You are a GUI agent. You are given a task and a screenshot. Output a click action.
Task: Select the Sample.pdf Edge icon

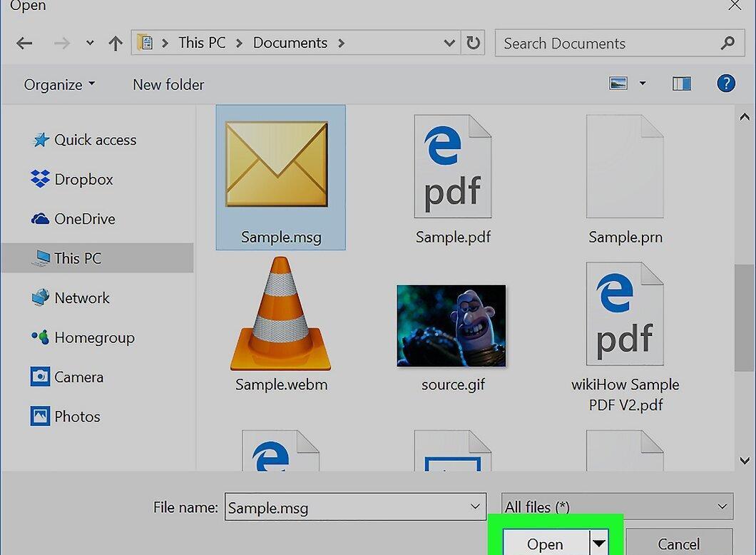(x=453, y=166)
